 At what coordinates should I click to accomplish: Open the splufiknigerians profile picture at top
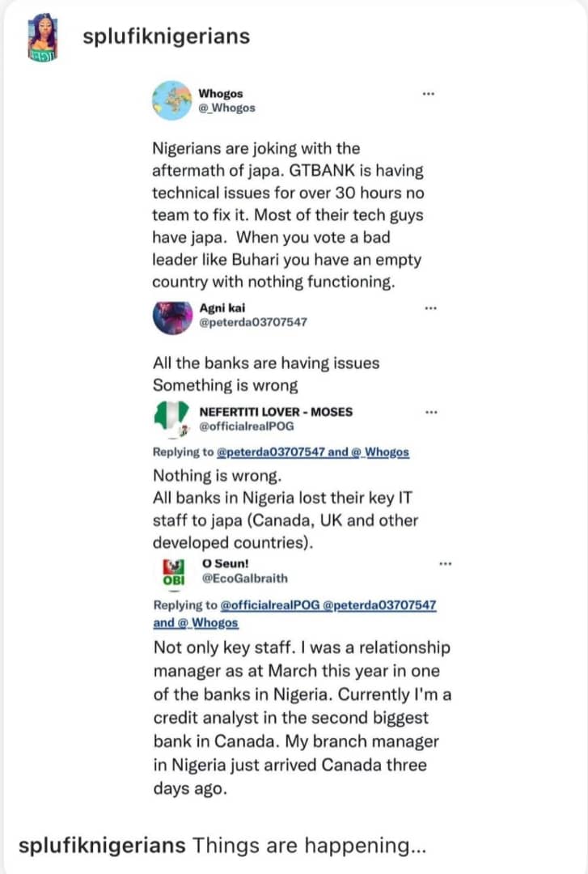(42, 37)
